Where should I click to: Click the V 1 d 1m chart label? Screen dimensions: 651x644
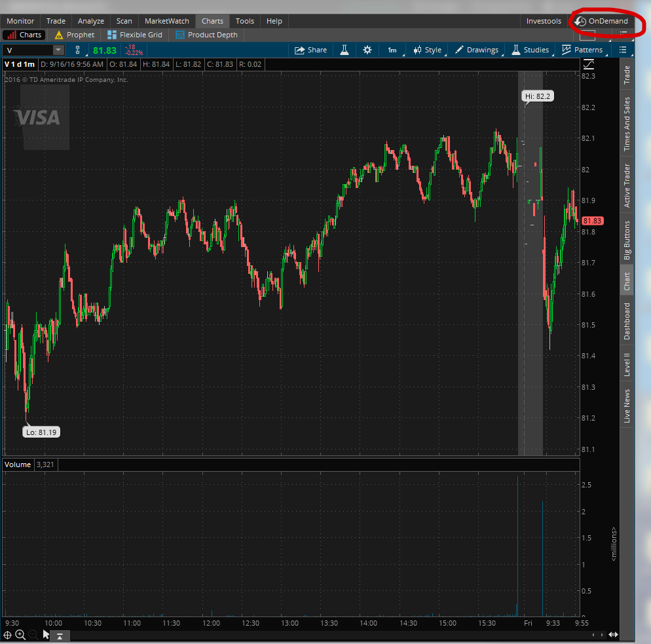20,64
